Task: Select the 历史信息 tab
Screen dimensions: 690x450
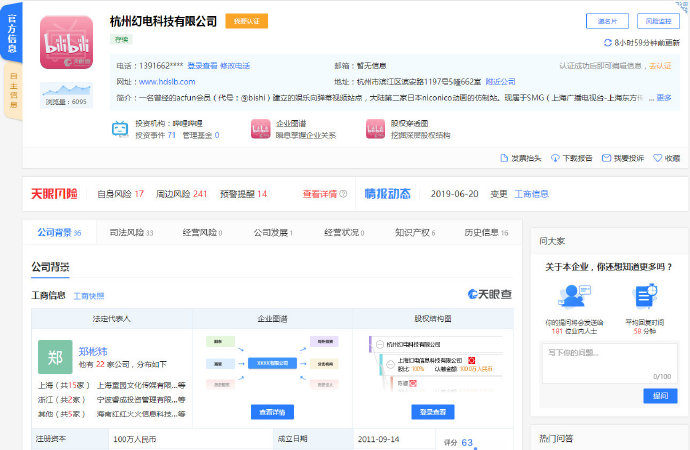Action: click(486, 233)
